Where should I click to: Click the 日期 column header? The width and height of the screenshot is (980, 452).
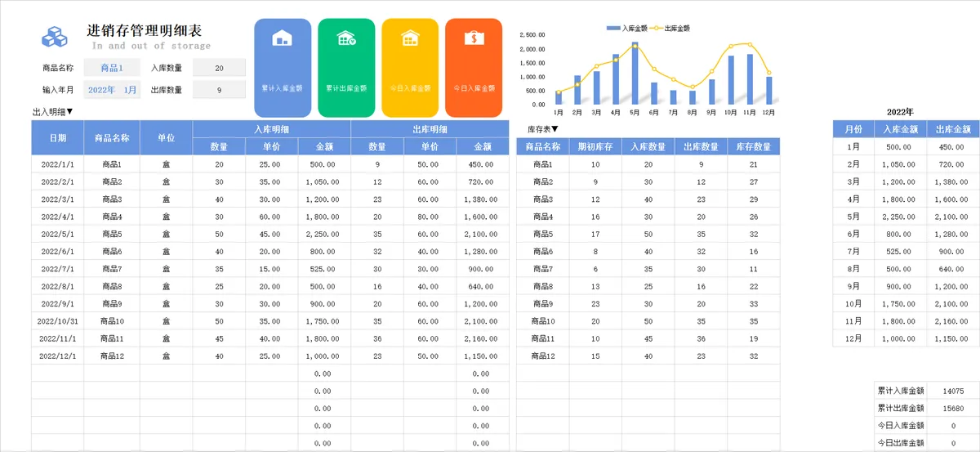click(x=58, y=138)
